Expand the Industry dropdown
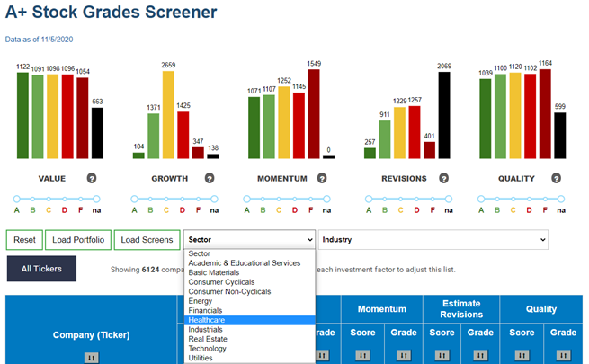 (433, 239)
